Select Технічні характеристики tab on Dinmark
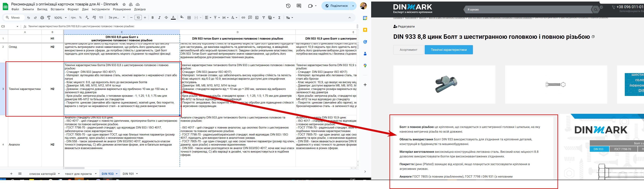Viewport: 644px width, 189px height. pyautogui.click(x=448, y=50)
